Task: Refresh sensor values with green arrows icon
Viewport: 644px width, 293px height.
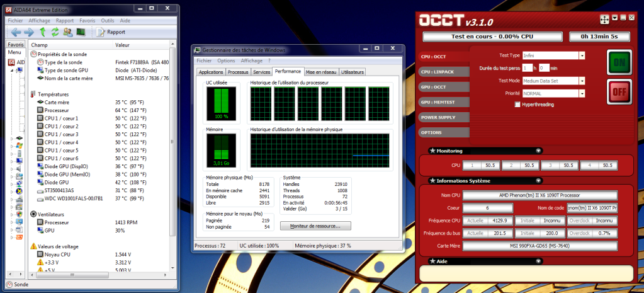Action: click(55, 32)
